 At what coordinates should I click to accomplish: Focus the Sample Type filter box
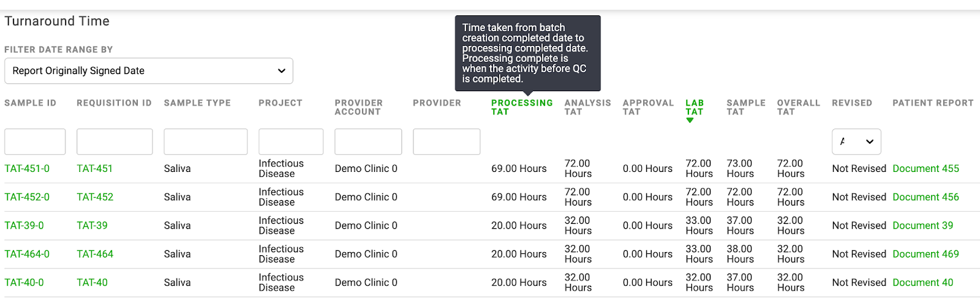click(x=206, y=141)
